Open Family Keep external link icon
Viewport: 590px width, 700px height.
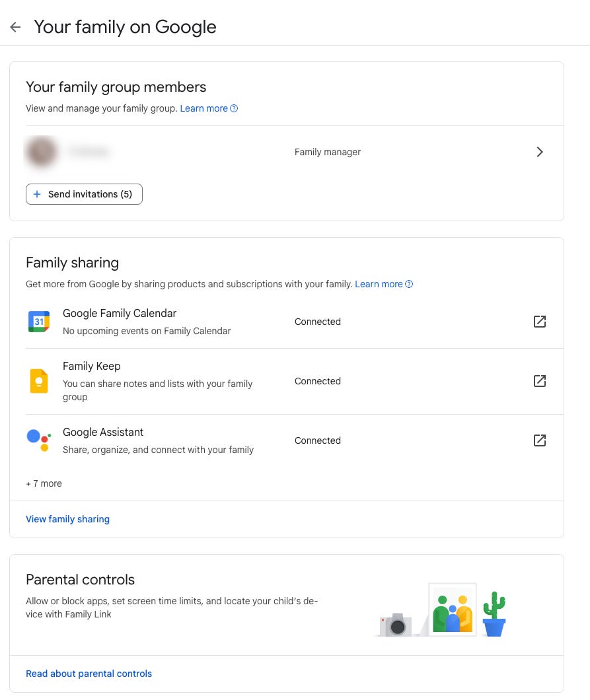click(x=540, y=381)
